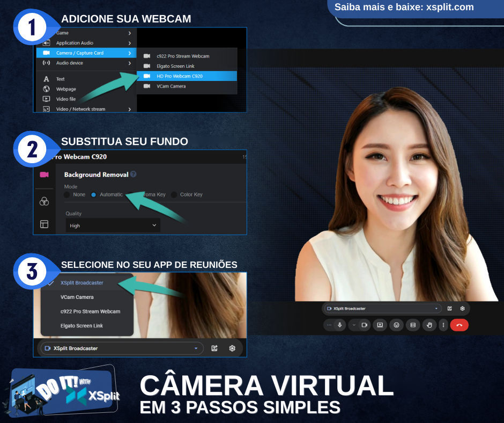
Task: Expand the Camera / Capture Card arrow
Action: tap(130, 53)
